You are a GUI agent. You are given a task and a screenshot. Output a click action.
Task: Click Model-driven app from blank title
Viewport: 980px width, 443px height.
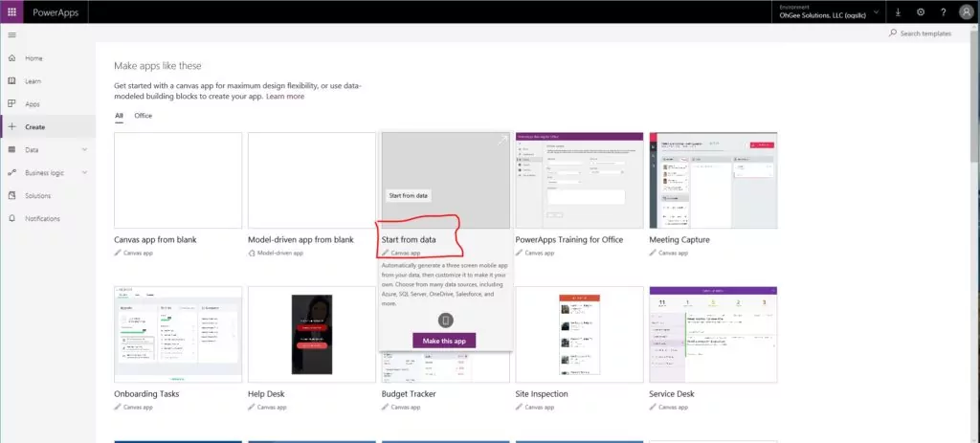click(x=301, y=239)
